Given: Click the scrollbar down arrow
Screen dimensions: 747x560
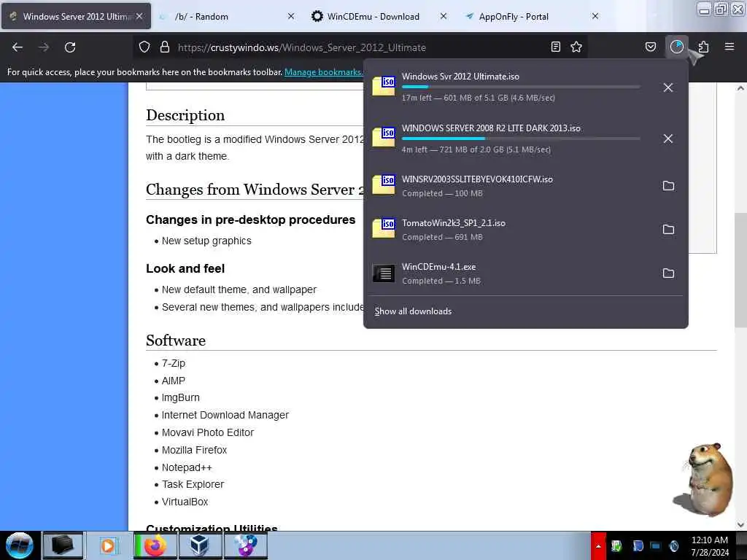Looking at the screenshot, I should 740,525.
